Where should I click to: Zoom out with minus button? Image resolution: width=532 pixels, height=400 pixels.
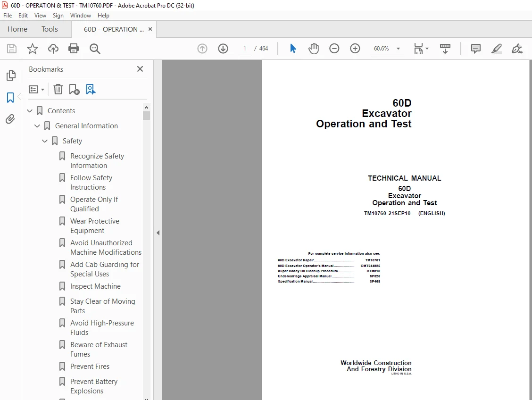(x=334, y=49)
